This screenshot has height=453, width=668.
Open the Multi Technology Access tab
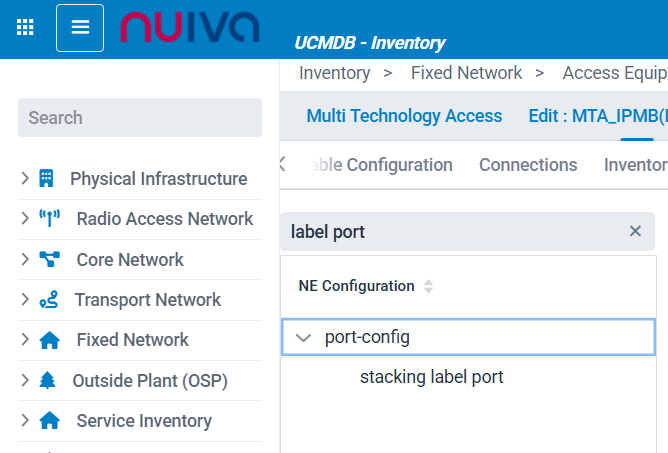pos(404,116)
